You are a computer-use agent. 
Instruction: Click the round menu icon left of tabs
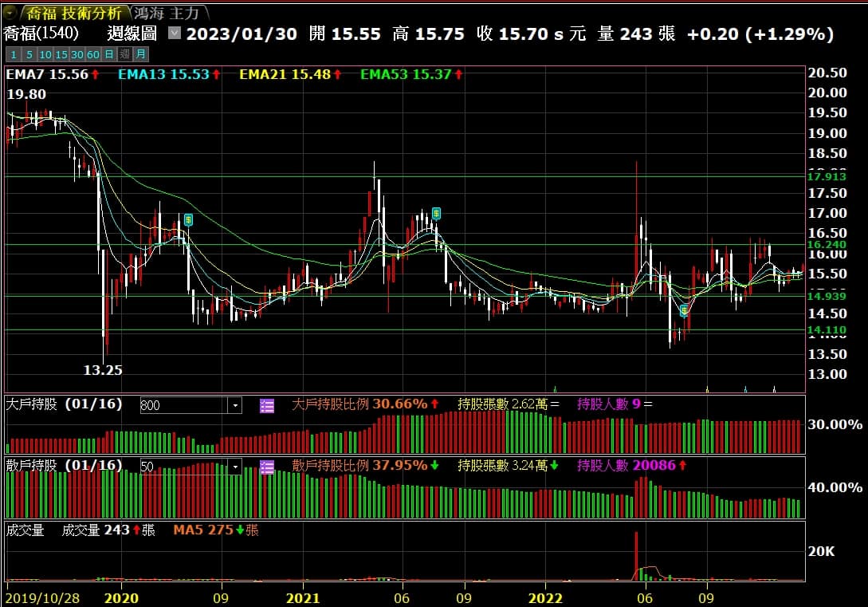click(x=10, y=13)
